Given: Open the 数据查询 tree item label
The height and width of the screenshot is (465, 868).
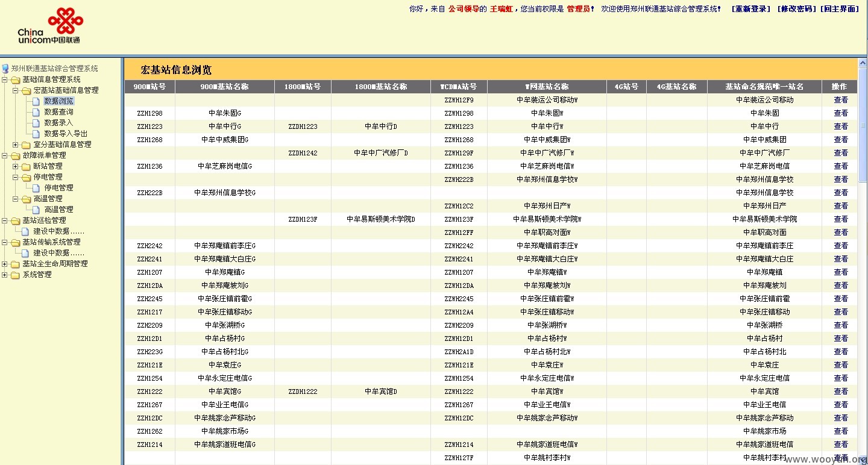Looking at the screenshot, I should click(58, 112).
